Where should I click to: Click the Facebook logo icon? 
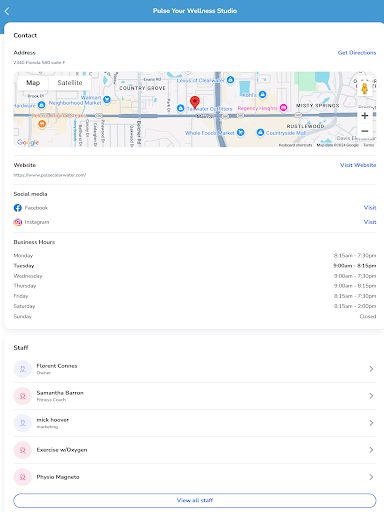pos(18,208)
